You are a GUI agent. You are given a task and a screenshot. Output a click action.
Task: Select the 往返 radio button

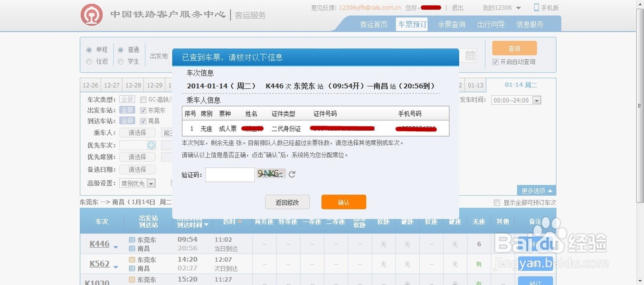pyautogui.click(x=89, y=62)
